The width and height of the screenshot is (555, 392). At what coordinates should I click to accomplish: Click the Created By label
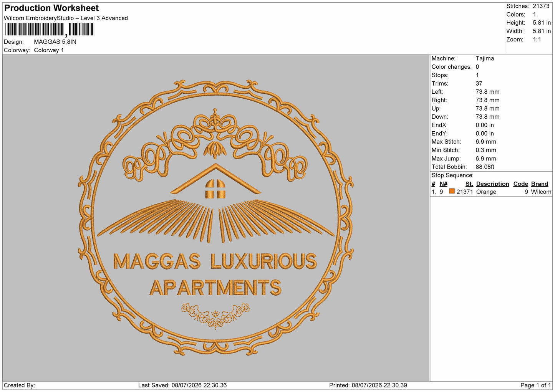tap(19, 385)
